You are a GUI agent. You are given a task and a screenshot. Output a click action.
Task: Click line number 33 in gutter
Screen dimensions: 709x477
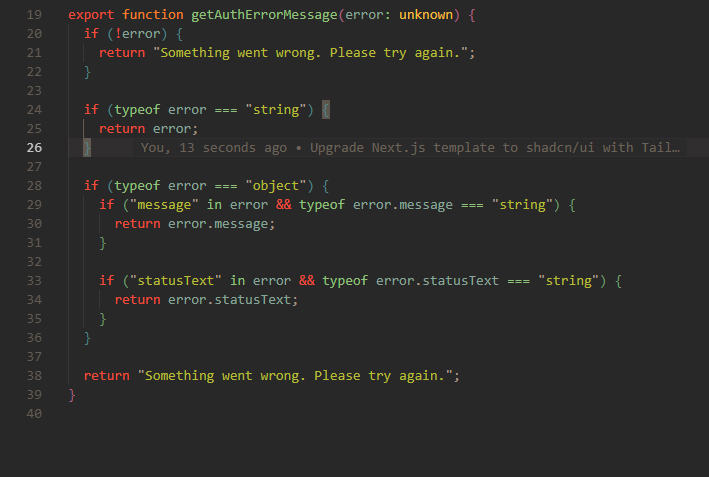click(x=34, y=281)
